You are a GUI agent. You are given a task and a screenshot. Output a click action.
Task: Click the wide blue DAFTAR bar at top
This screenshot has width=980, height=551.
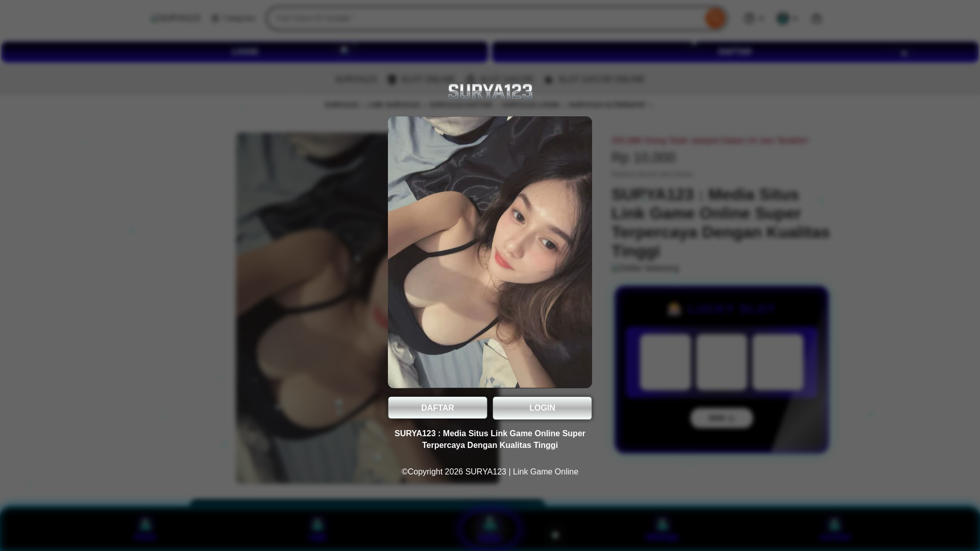click(735, 52)
